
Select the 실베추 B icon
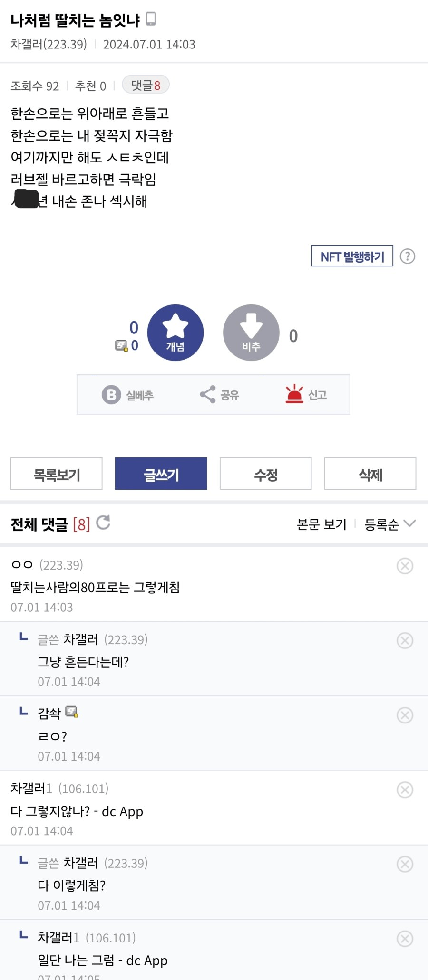(x=111, y=395)
